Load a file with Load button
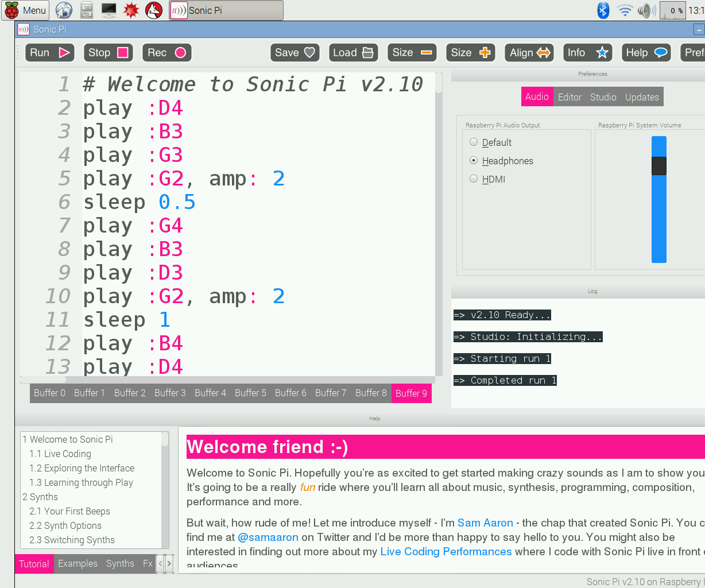 353,53
